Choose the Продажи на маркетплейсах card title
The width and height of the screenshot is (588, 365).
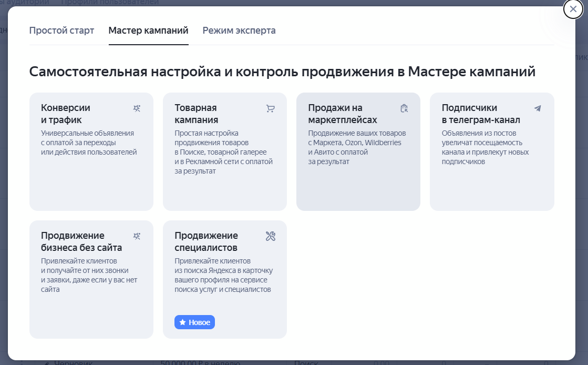pos(343,114)
